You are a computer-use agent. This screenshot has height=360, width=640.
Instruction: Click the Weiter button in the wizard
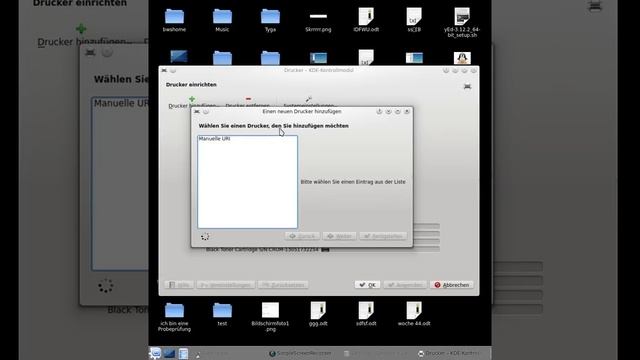(339, 236)
